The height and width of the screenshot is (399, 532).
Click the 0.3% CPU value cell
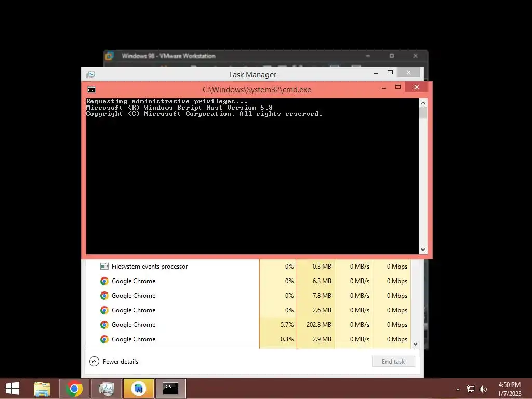[278, 339]
